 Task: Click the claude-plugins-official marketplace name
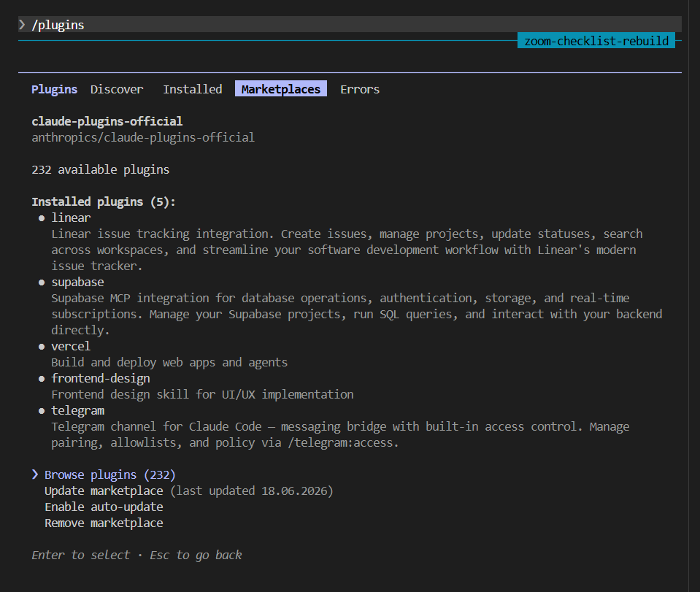[107, 121]
